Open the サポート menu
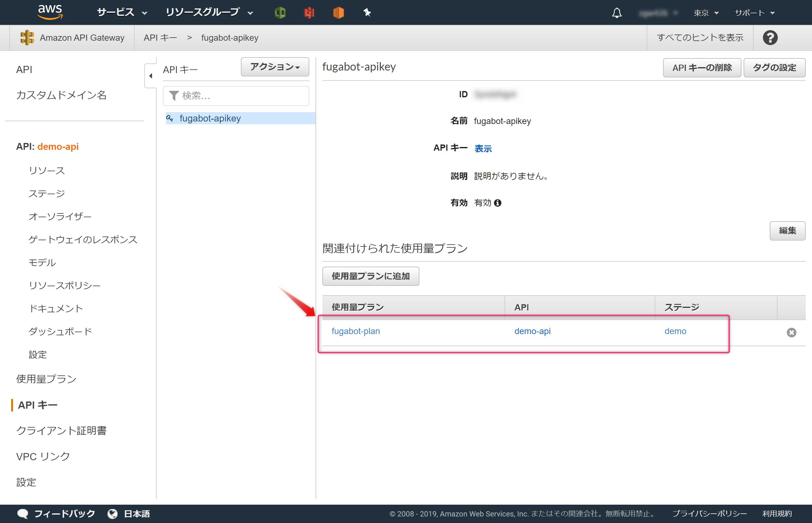 coord(754,13)
